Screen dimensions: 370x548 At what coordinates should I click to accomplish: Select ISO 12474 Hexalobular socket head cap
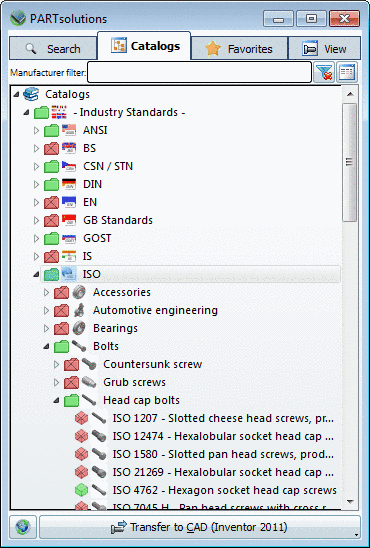click(x=223, y=437)
